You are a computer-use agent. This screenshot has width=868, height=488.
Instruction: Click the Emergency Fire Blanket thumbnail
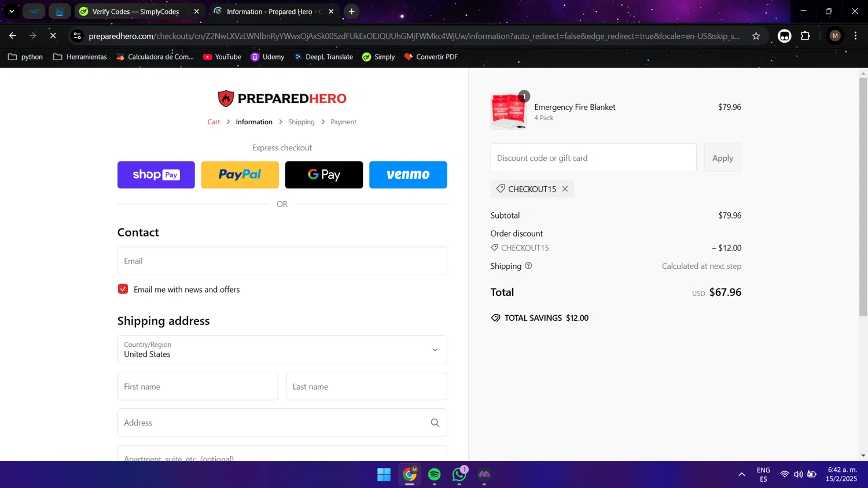509,111
